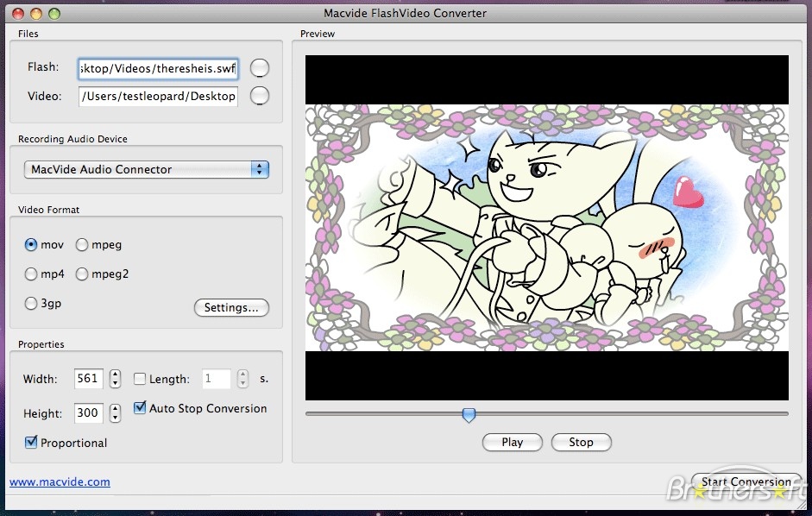Choose the mpeg2 output format

coord(82,274)
